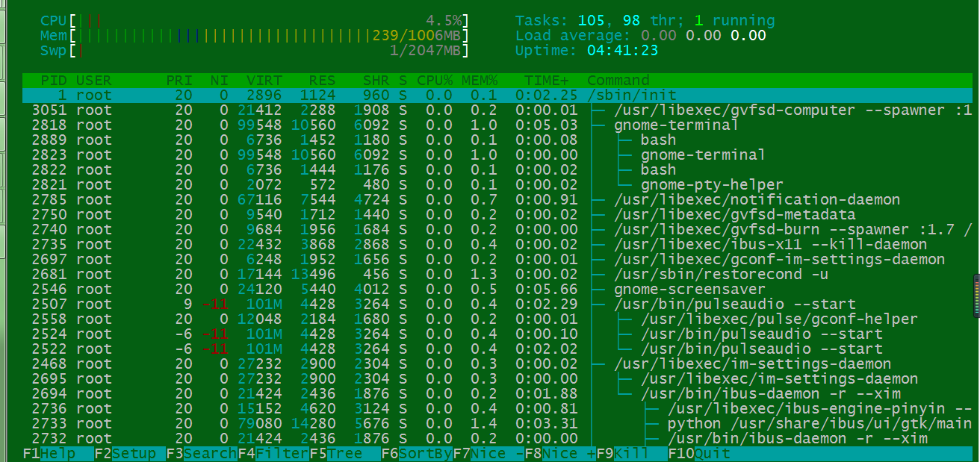Click the Uptime 04:41:23 value
980x462 pixels.
click(623, 50)
